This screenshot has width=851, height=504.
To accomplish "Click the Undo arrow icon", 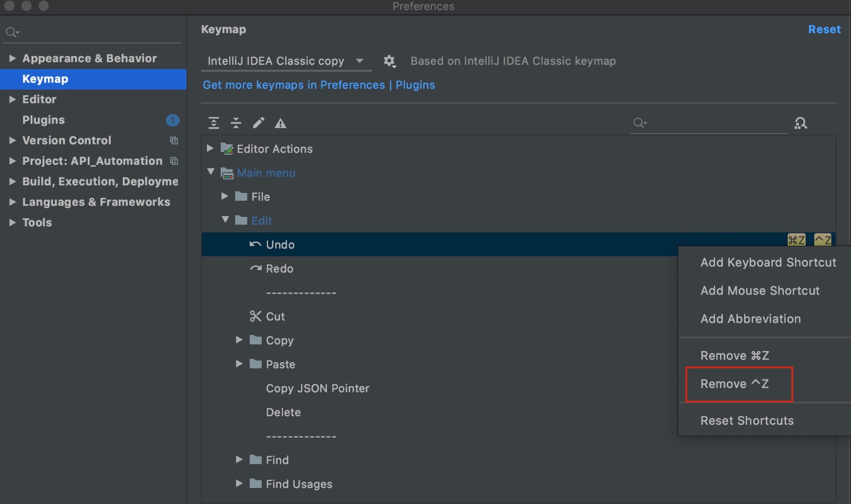I will click(x=255, y=244).
